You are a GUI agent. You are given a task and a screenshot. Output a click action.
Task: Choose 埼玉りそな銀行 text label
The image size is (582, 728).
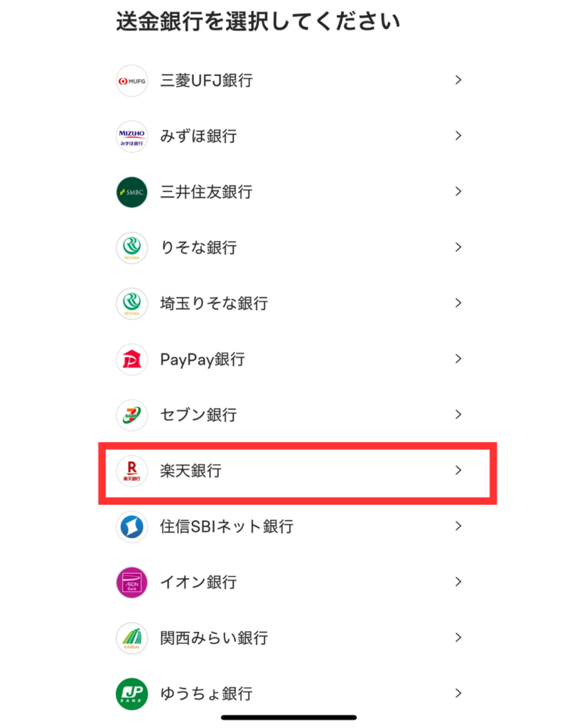(214, 304)
